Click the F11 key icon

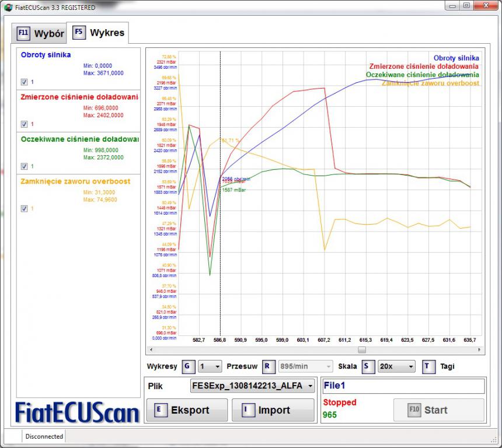tap(23, 33)
